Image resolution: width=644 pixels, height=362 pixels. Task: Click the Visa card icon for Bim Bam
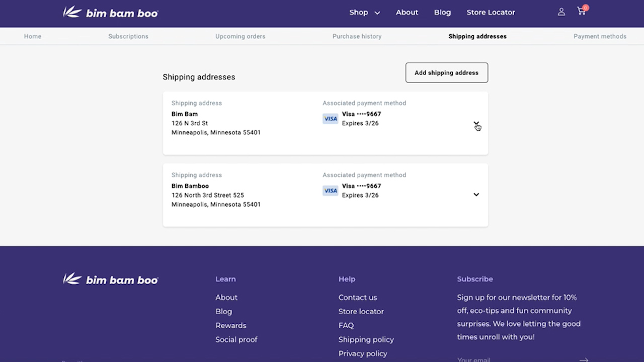point(331,119)
